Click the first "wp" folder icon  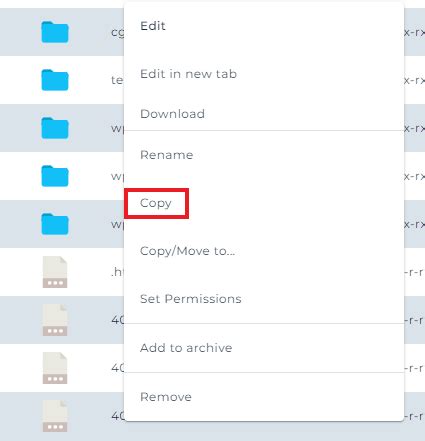pyautogui.click(x=55, y=128)
